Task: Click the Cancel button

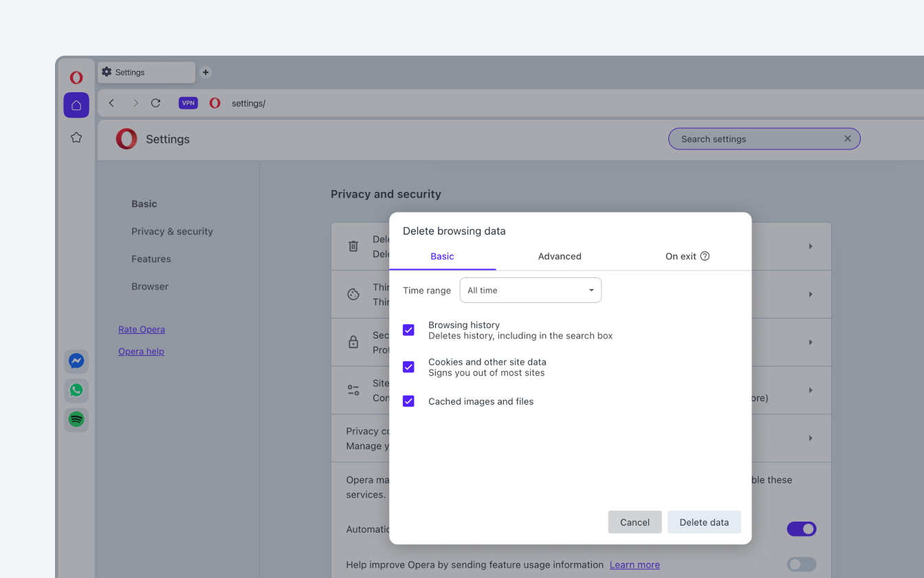Action: coord(635,522)
